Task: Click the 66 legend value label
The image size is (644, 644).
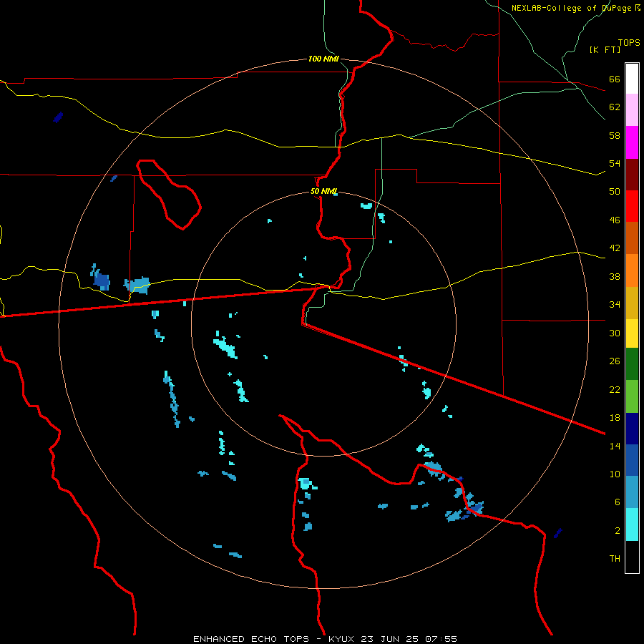Action: 615,79
